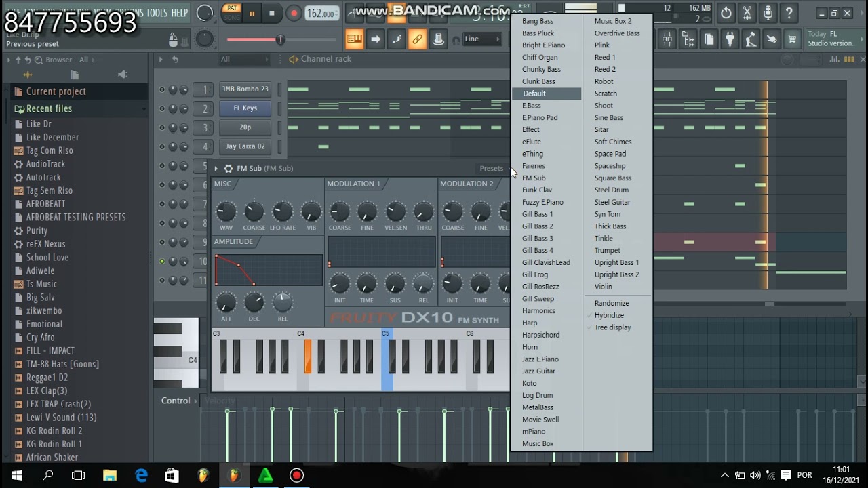Open the reFX Nexus recent item

click(45, 244)
